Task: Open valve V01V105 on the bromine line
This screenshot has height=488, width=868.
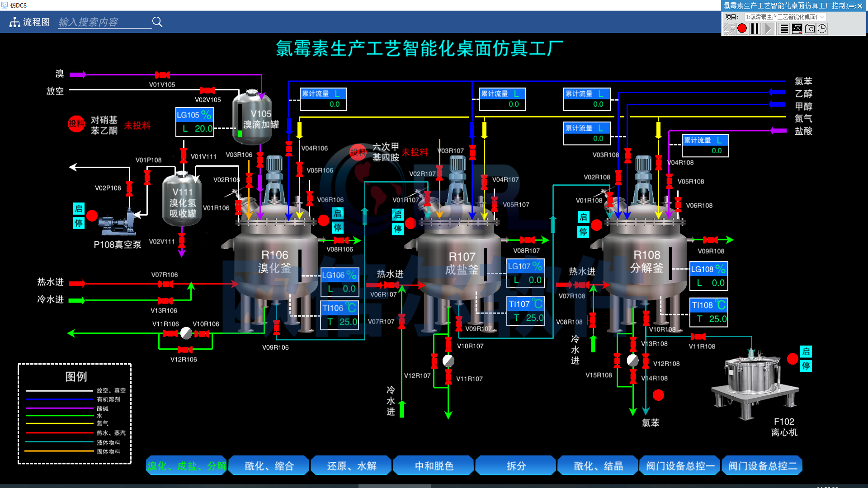Action: [x=162, y=75]
